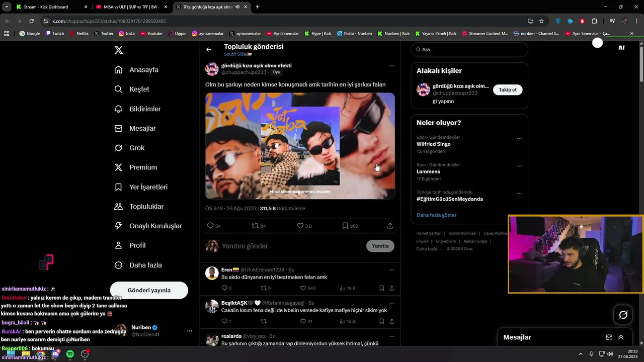Open Keşfet in the sidebar

[x=132, y=89]
